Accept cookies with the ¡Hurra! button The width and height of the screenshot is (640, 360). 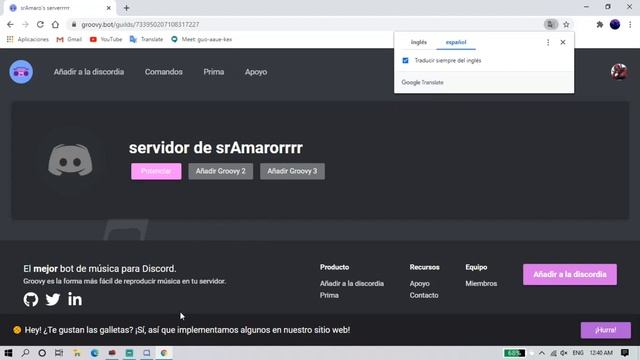tap(606, 330)
